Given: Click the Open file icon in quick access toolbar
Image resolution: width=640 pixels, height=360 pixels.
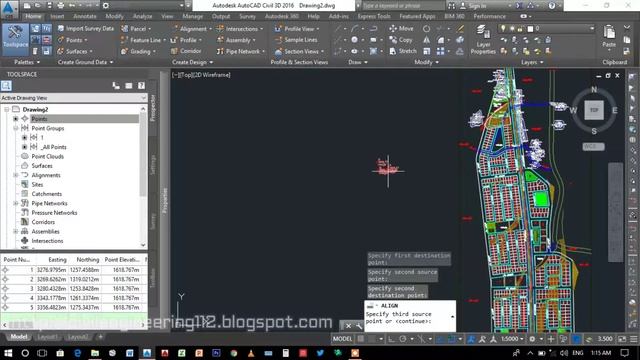Looking at the screenshot, I should [x=38, y=6].
